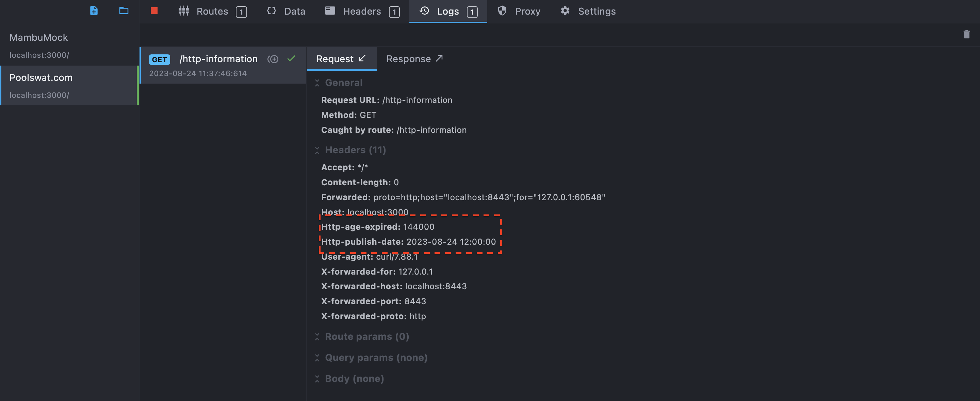
Task: Select the Poolswat.com environment
Action: [69, 86]
